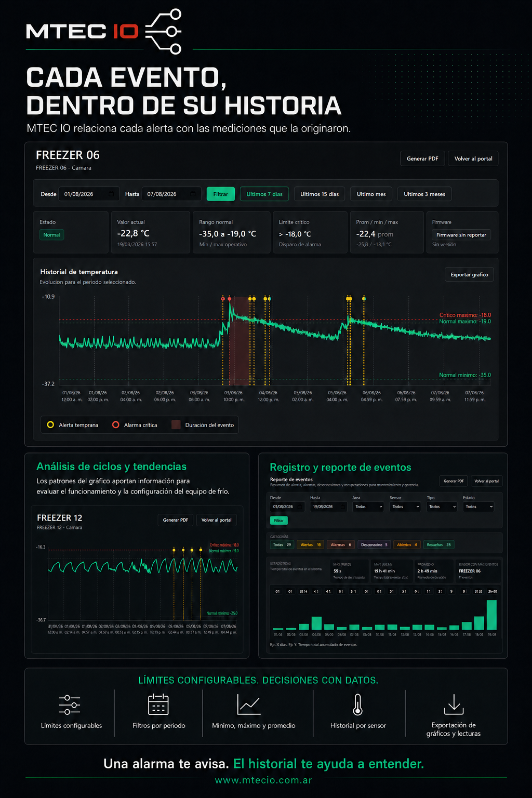Viewport: 532px width, 798px height.
Task: Select the Ultimos 3 meses range
Action: [424, 194]
